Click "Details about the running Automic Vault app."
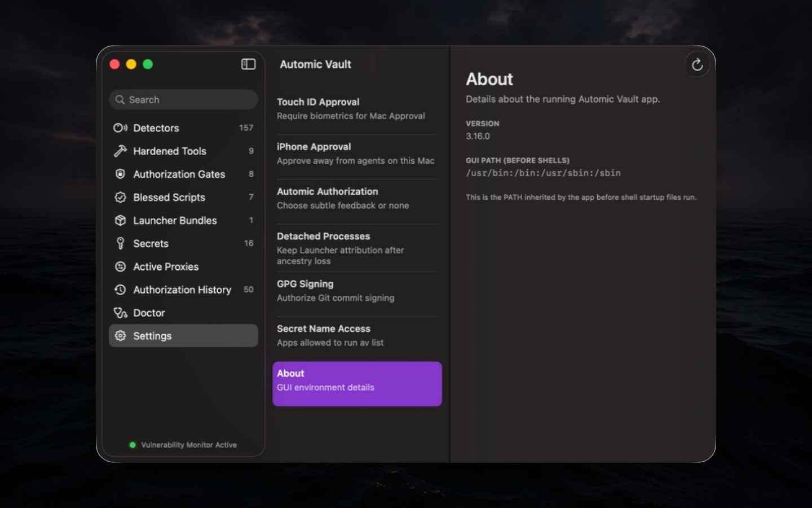Screen dimensions: 812x508 [x=563, y=99]
